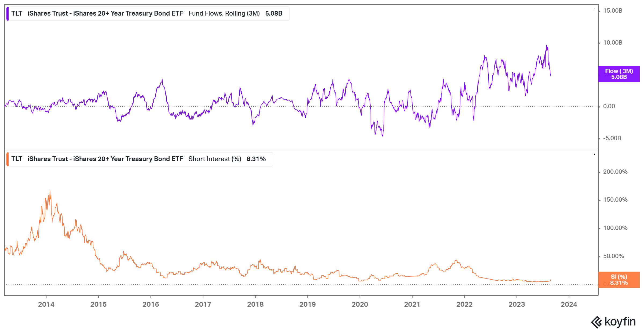
Task: Click the 150.00% y-axis label
Action: 615,200
